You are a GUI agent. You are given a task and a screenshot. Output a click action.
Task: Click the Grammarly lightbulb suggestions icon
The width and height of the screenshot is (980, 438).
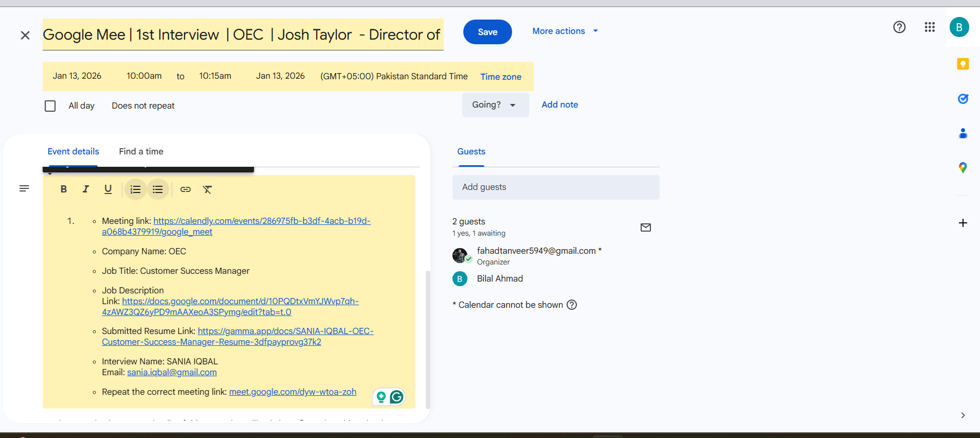[x=381, y=397]
